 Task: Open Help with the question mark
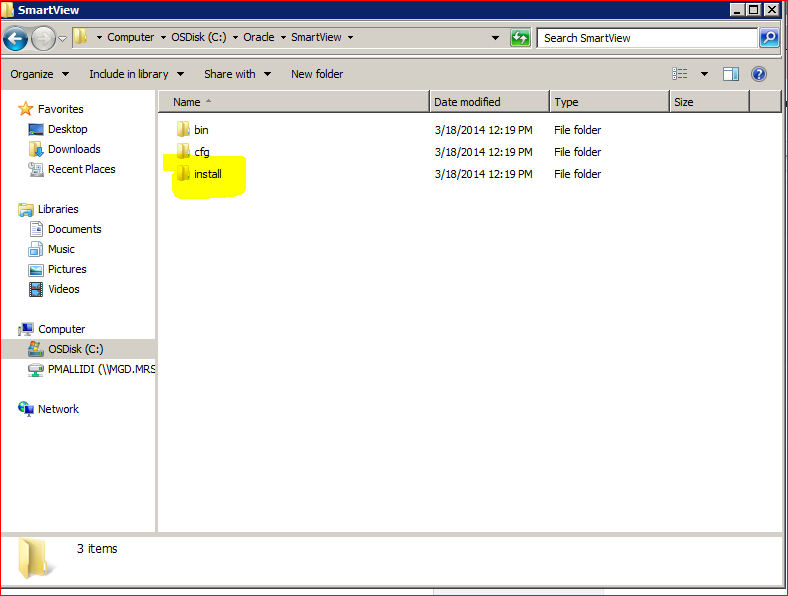pos(759,74)
